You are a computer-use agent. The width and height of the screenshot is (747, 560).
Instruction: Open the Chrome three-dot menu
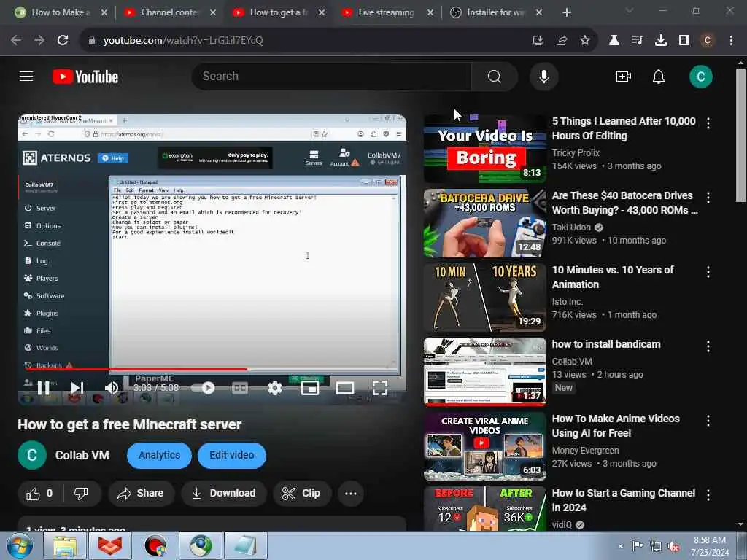tap(731, 41)
